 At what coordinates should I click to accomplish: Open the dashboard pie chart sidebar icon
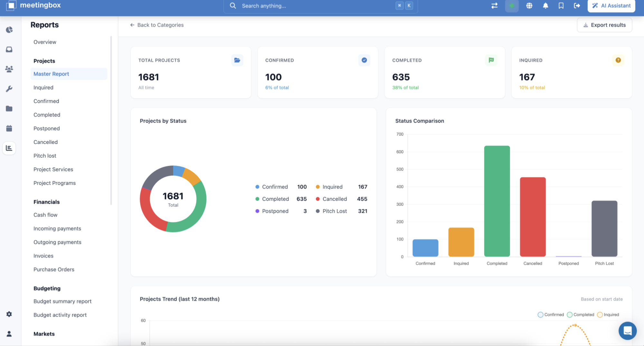(9, 30)
